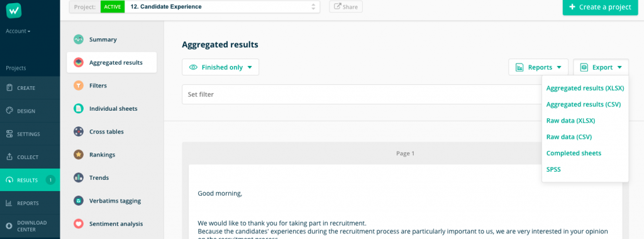Open Filters via the funnel icon
The width and height of the screenshot is (644, 239).
pyautogui.click(x=79, y=86)
